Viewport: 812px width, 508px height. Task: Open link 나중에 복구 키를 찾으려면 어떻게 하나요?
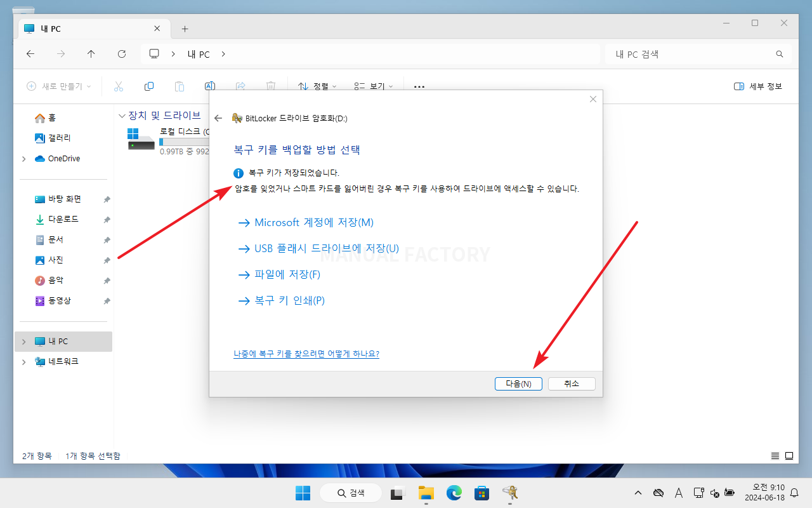pos(306,354)
